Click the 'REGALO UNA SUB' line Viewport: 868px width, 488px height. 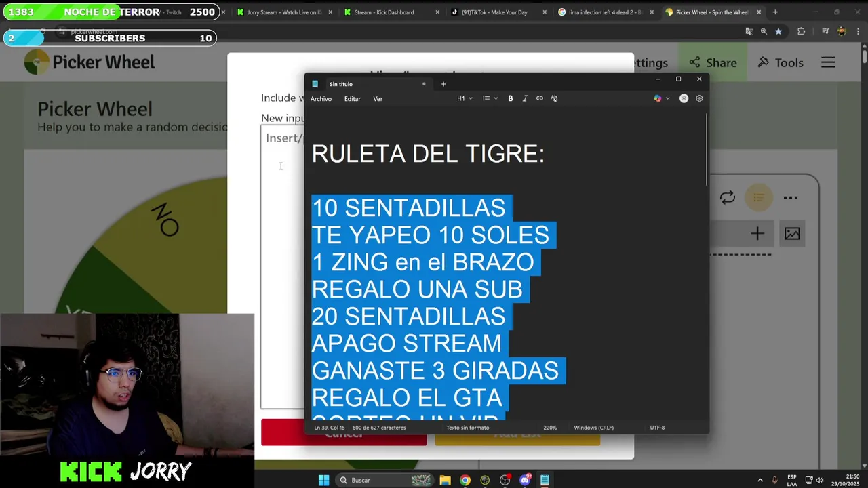point(417,289)
